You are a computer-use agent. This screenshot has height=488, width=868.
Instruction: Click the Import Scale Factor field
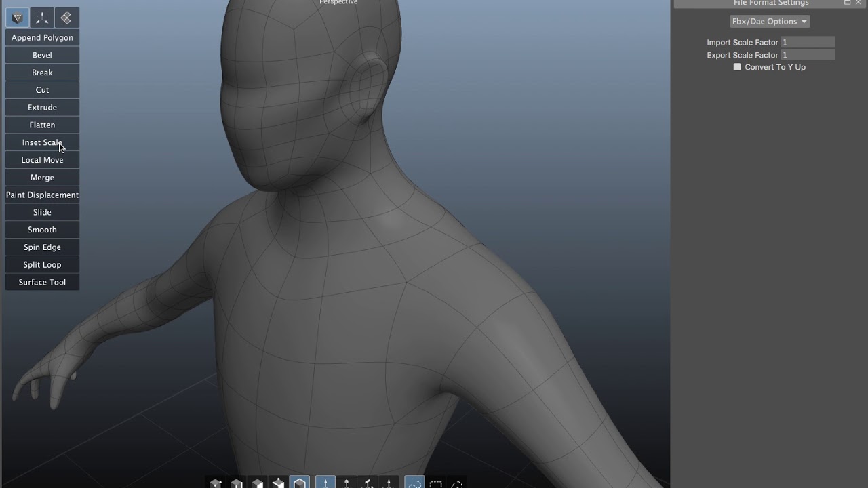tap(808, 42)
